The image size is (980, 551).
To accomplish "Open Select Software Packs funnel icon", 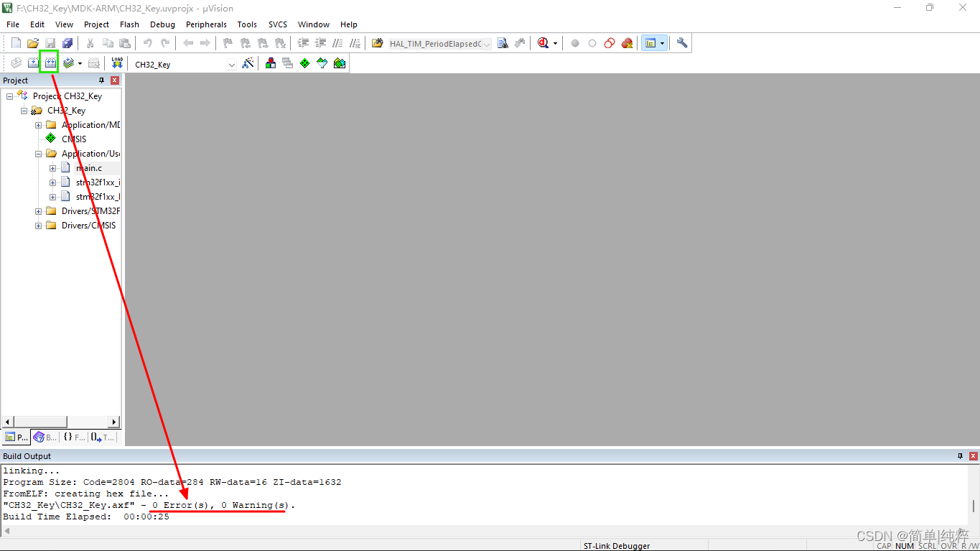I will tap(322, 63).
